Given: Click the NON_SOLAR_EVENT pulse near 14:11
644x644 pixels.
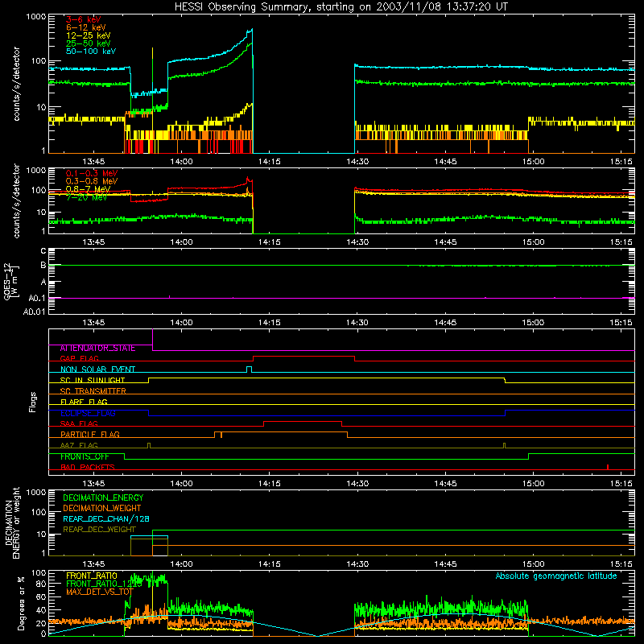Looking at the screenshot, I should click(249, 369).
